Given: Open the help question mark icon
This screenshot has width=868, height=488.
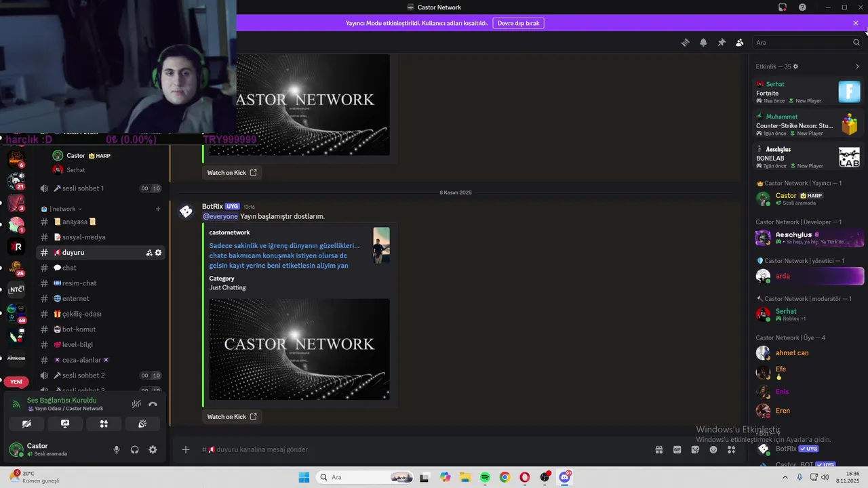Looking at the screenshot, I should tap(802, 7).
